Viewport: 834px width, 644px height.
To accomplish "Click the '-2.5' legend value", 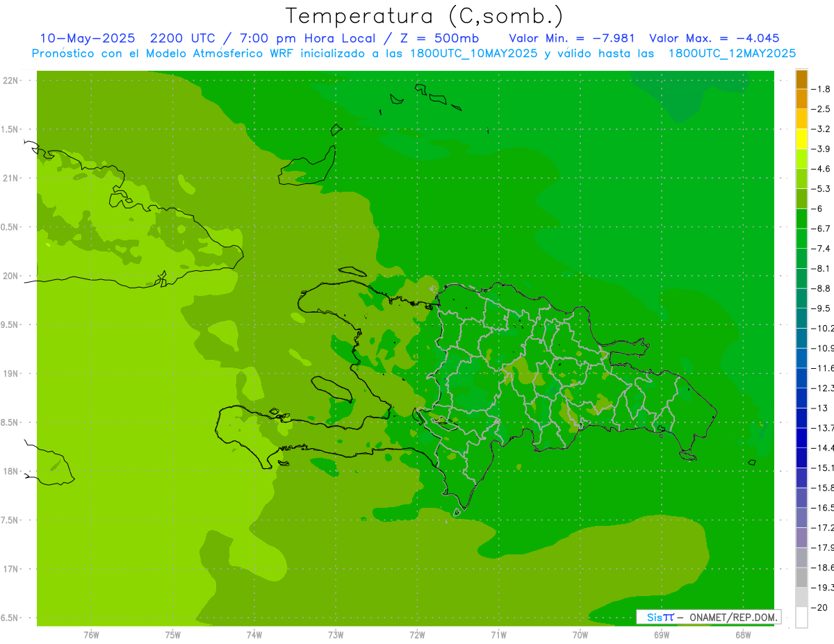I will pyautogui.click(x=822, y=109).
